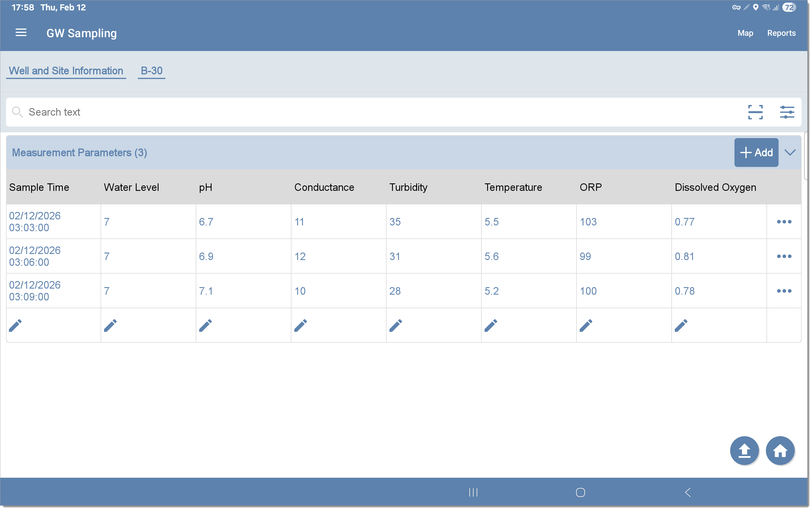Tap the barcode scan icon
812x510 pixels.
click(755, 112)
